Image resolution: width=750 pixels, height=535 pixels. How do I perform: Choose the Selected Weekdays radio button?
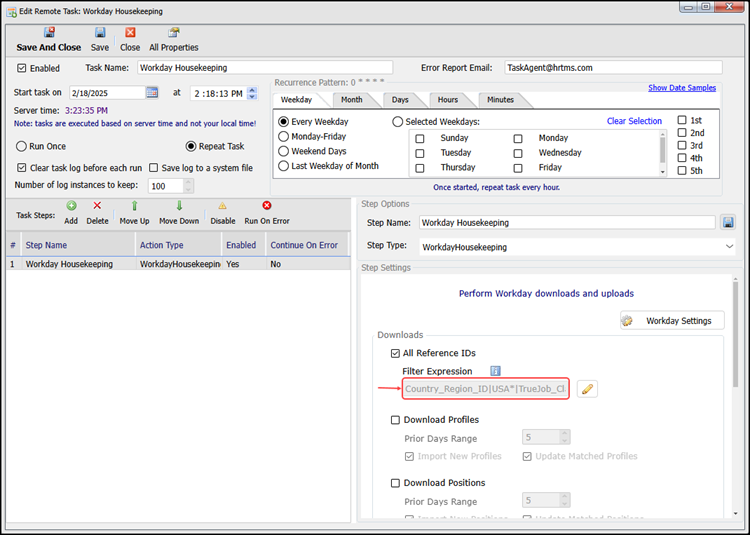pyautogui.click(x=397, y=122)
